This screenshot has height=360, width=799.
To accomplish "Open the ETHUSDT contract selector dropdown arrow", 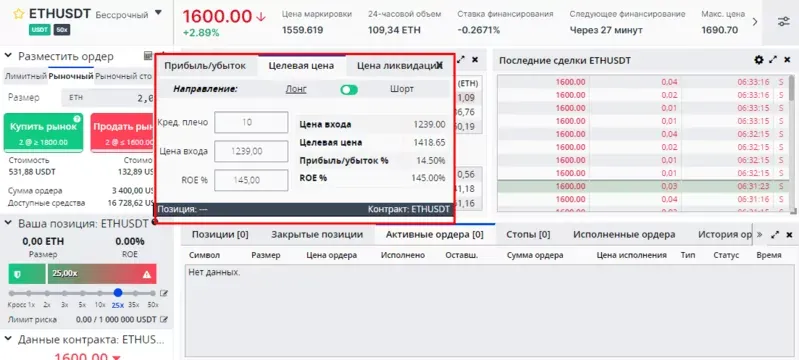I will coord(158,13).
